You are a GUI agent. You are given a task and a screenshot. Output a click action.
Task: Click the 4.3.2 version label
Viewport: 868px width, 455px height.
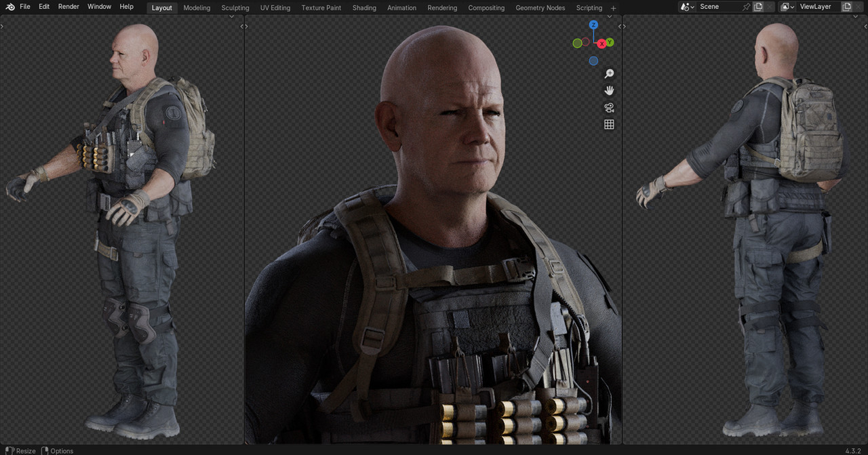pyautogui.click(x=853, y=450)
